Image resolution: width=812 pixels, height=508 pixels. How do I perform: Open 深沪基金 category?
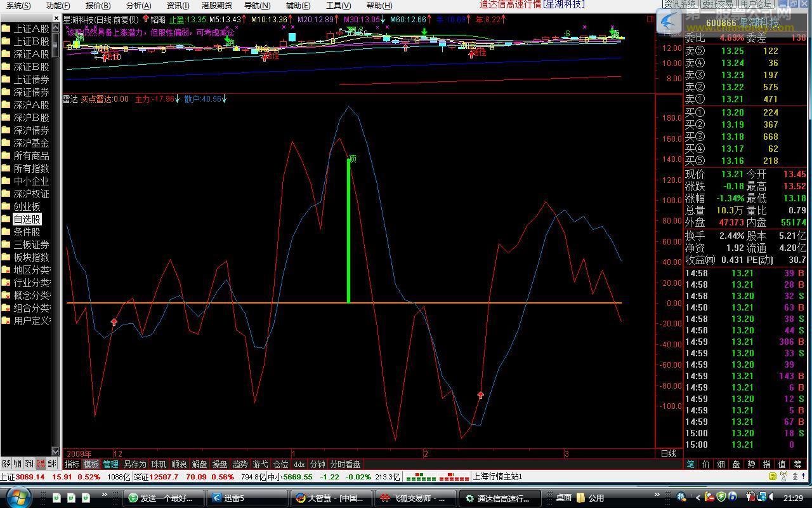(25, 143)
